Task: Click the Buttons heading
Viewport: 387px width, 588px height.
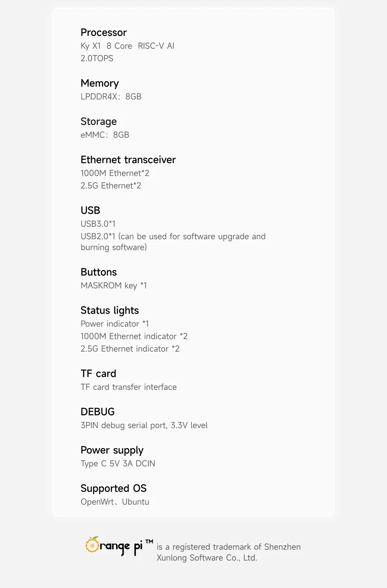Action: pyautogui.click(x=99, y=272)
